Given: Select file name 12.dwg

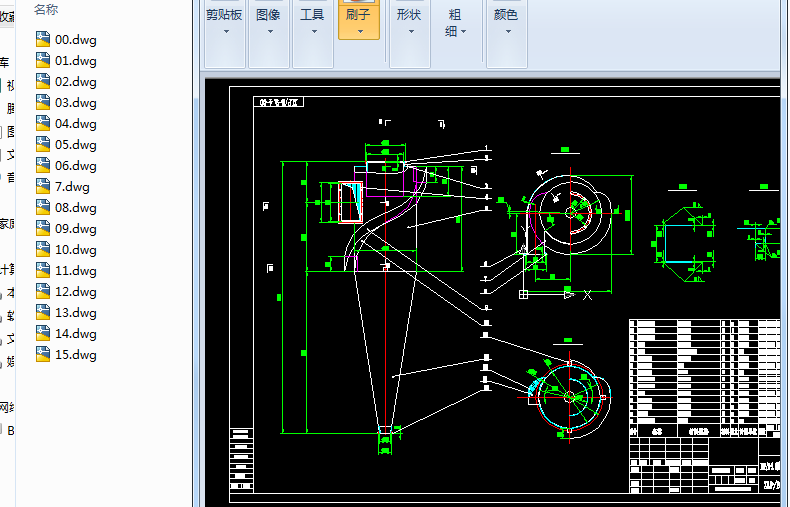Looking at the screenshot, I should [76, 292].
